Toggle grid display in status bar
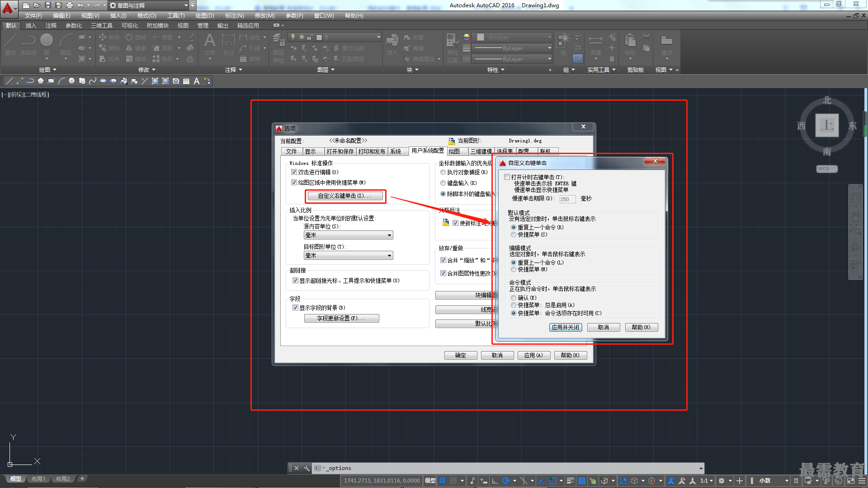The width and height of the screenshot is (868, 488). (x=443, y=480)
